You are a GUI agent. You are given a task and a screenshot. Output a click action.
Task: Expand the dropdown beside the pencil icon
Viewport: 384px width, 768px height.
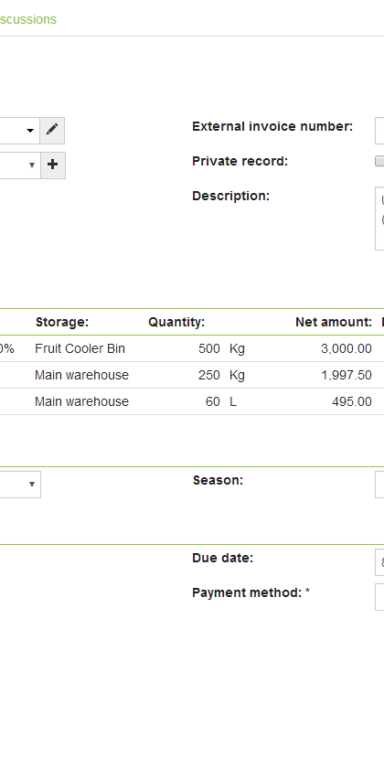coord(20,130)
